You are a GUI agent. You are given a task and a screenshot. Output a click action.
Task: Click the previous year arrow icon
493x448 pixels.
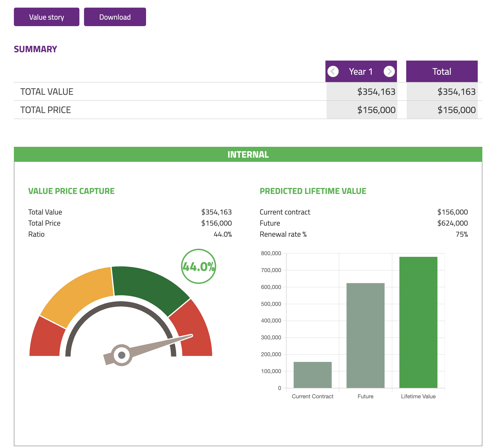pos(333,72)
